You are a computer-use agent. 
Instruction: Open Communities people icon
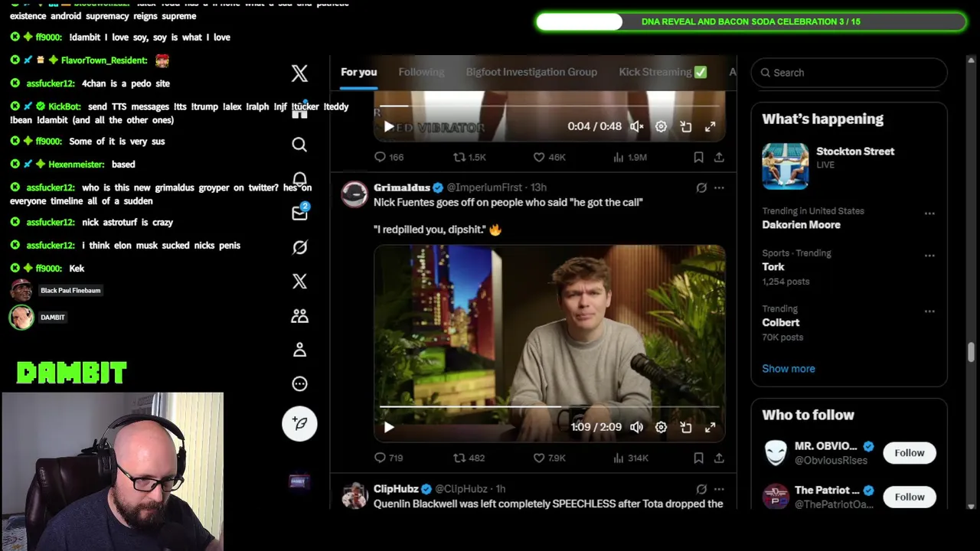[x=299, y=315]
